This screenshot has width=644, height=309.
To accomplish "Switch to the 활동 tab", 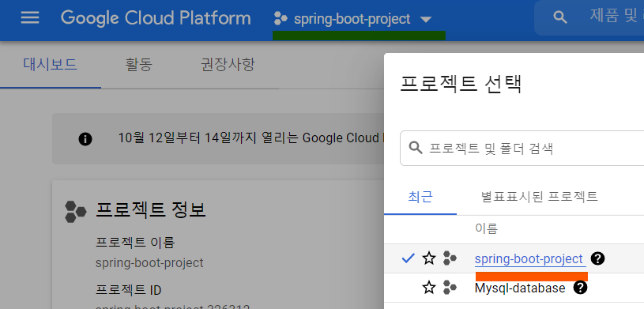I will 138,65.
